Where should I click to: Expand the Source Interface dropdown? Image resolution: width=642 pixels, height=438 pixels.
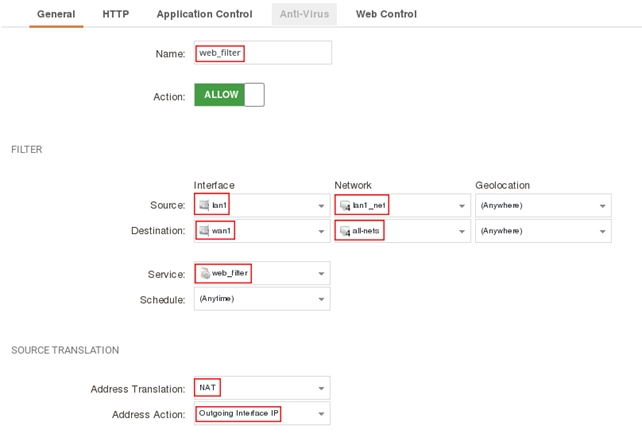[321, 206]
